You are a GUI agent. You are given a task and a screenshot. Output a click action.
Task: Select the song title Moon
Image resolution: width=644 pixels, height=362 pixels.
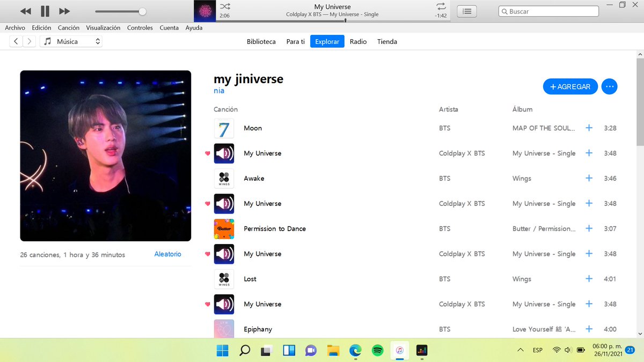click(253, 128)
